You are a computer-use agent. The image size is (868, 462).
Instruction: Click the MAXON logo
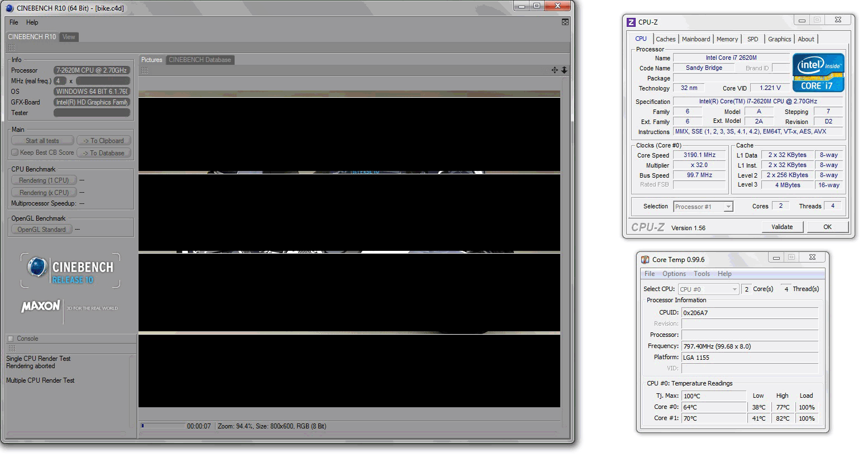coord(40,307)
